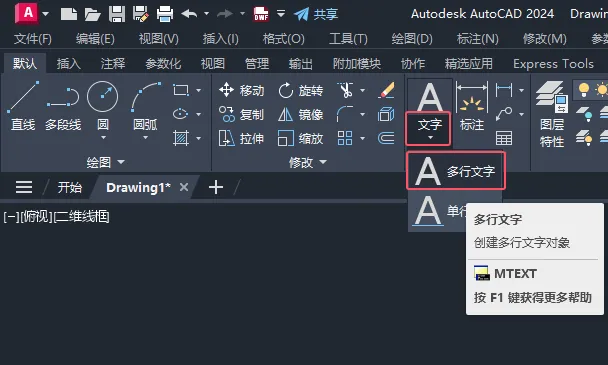Open the redo history dropdown arrow
Screen dimensions: 608x365
pyautogui.click(x=242, y=14)
